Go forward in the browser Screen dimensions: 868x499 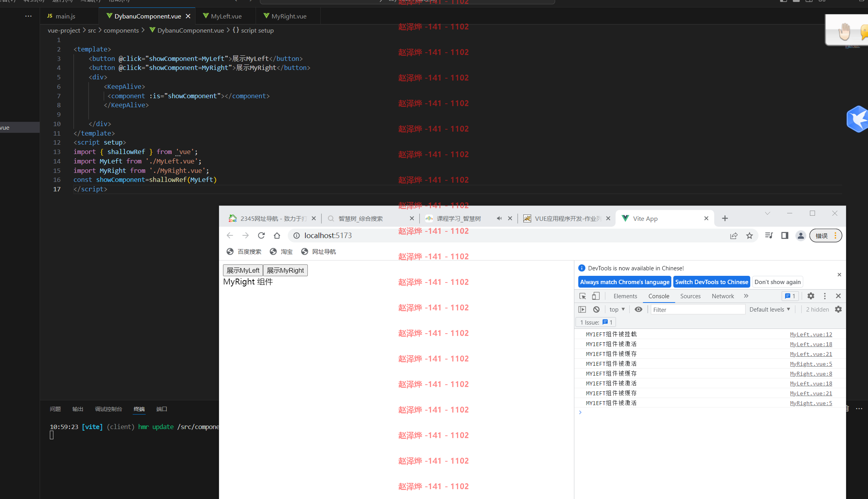(x=246, y=235)
